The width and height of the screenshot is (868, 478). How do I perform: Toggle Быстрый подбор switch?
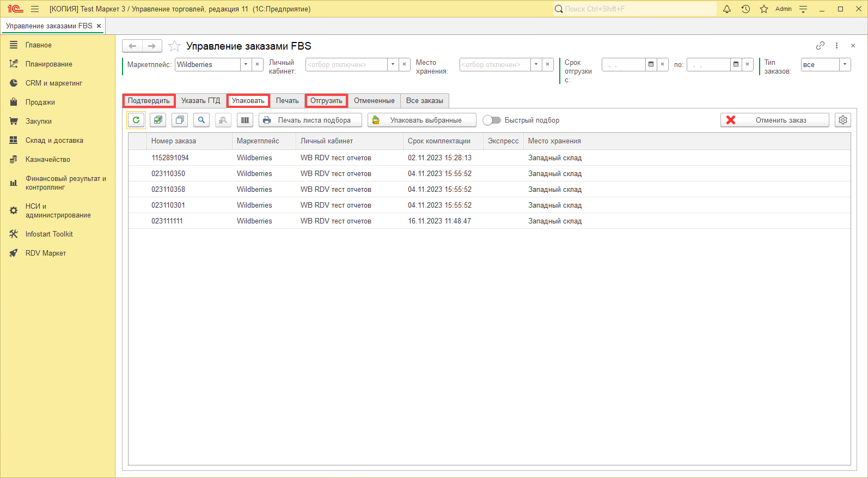point(492,120)
